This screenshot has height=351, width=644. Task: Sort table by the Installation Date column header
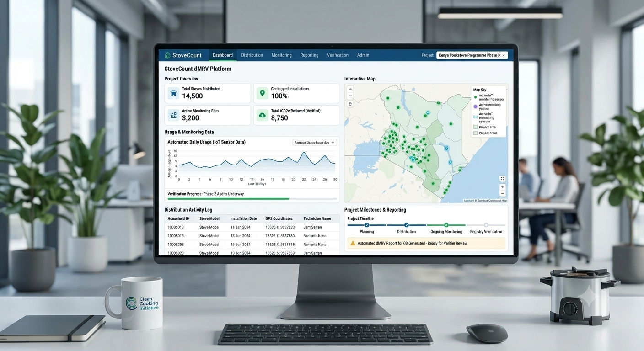click(243, 218)
